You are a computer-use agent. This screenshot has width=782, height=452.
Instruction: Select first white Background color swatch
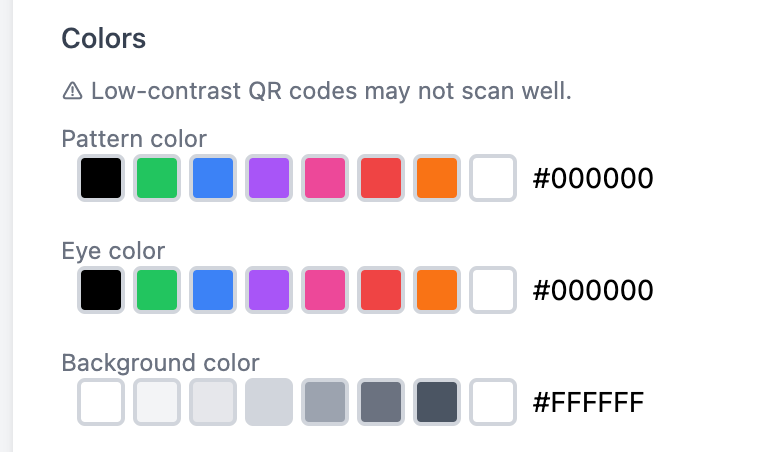pyautogui.click(x=101, y=402)
